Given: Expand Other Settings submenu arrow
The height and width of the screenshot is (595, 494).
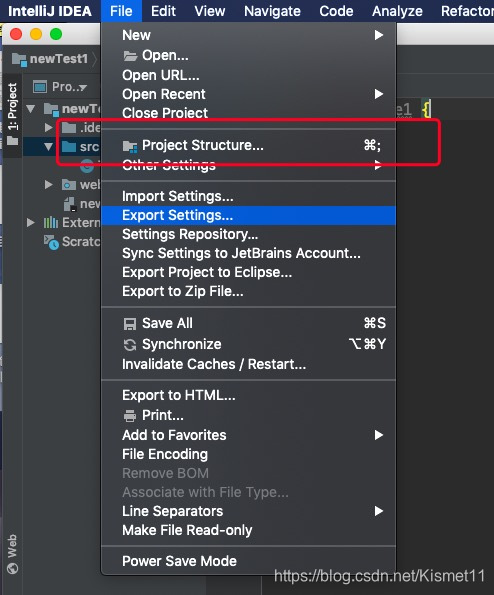Looking at the screenshot, I should click(x=378, y=165).
